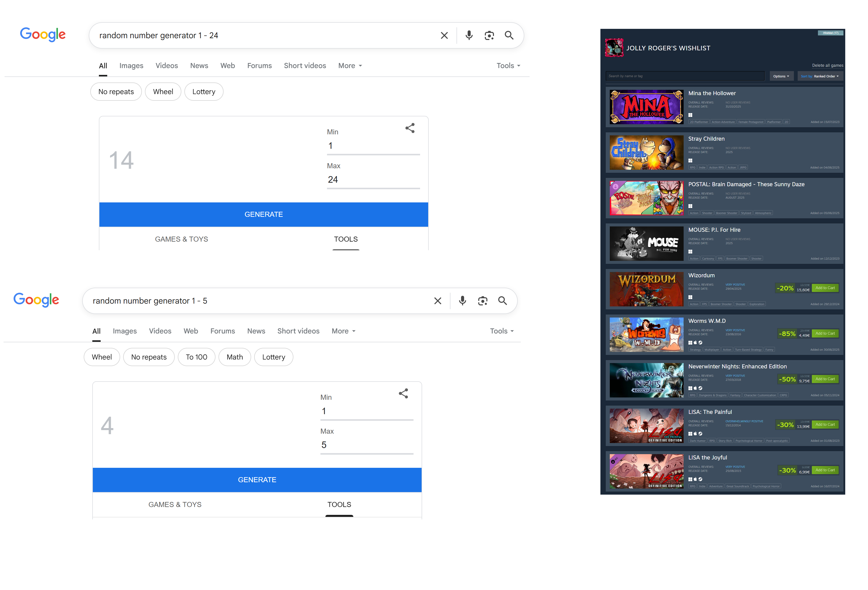This screenshot has width=868, height=590.
Task: Click Boomer Shooter tag on Wizordum
Action: click(721, 304)
